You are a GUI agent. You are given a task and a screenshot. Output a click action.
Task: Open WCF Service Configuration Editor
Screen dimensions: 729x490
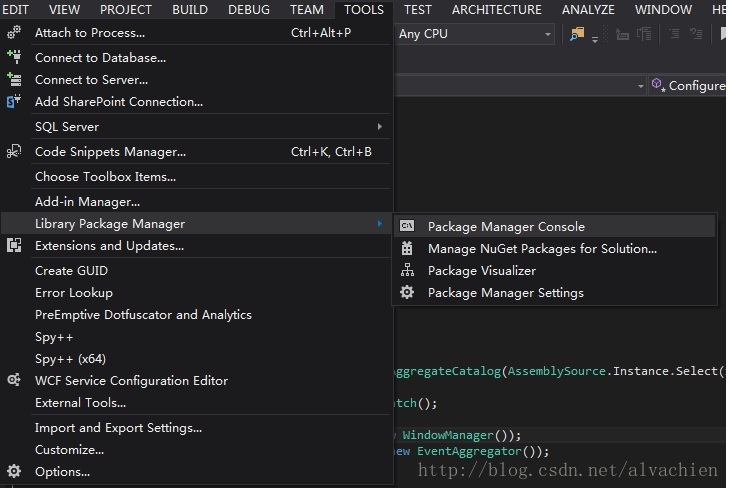coord(195,381)
